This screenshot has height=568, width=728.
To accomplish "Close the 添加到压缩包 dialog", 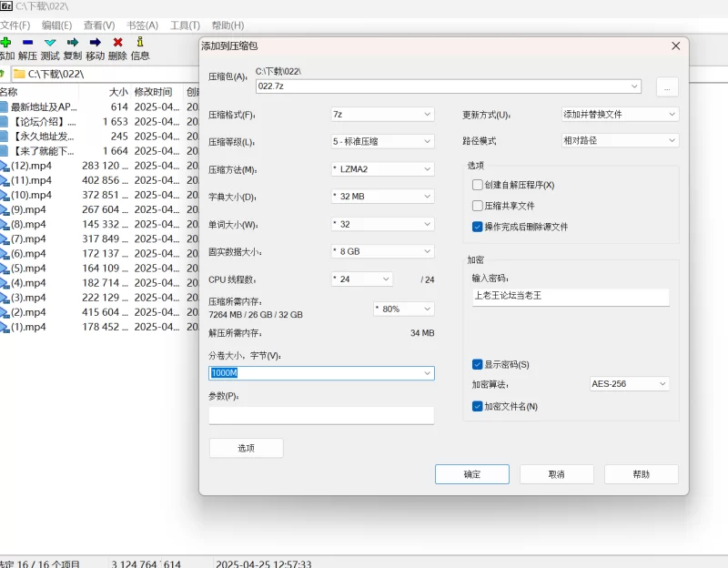I will pyautogui.click(x=675, y=46).
